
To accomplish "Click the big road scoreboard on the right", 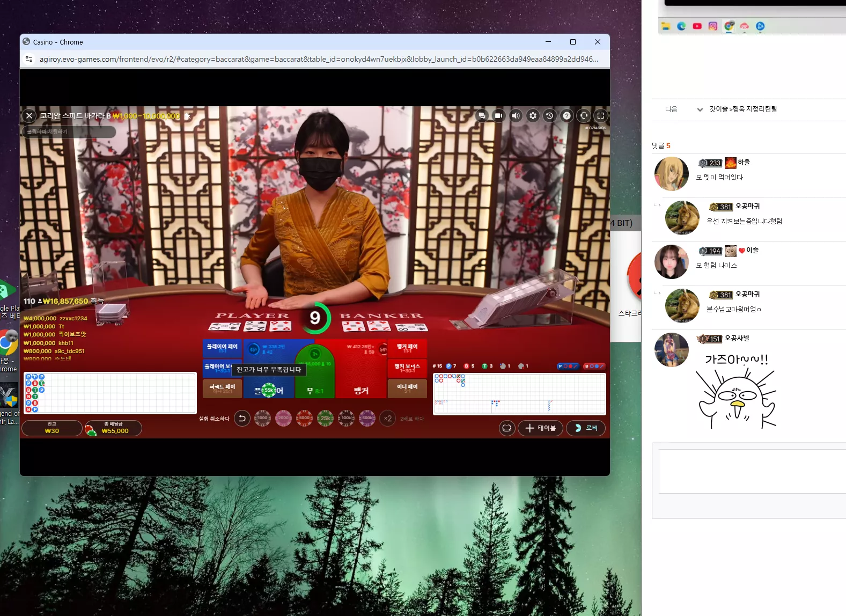I will tap(519, 394).
